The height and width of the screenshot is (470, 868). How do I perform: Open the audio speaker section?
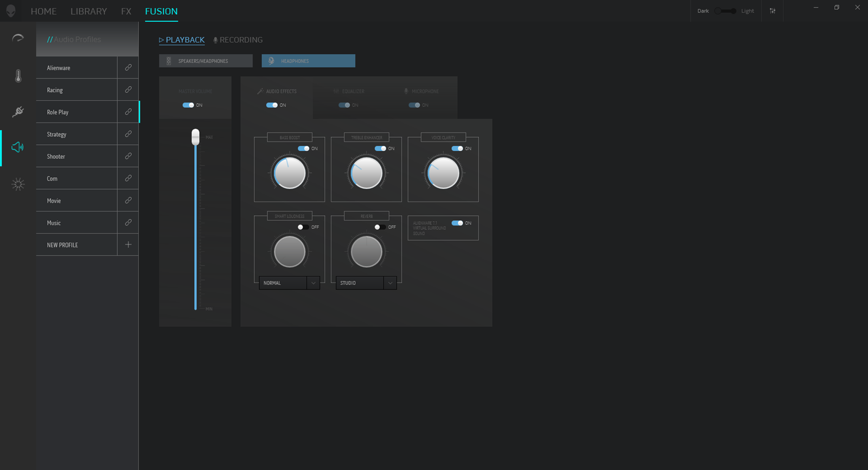(18, 147)
